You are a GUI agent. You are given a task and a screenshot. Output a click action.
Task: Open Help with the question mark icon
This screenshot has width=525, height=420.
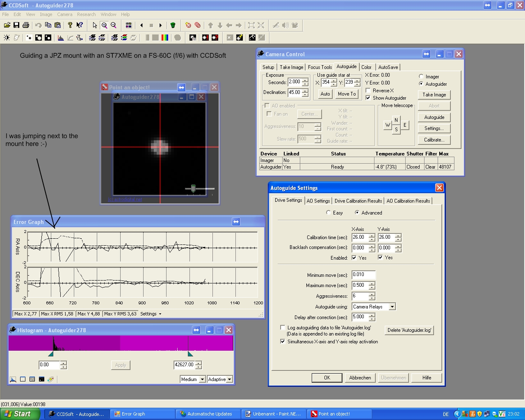(x=70, y=25)
